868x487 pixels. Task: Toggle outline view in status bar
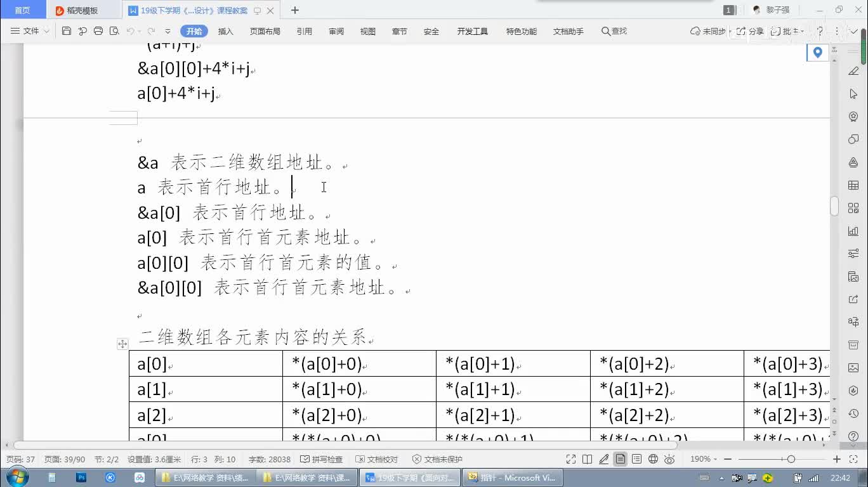[637, 459]
